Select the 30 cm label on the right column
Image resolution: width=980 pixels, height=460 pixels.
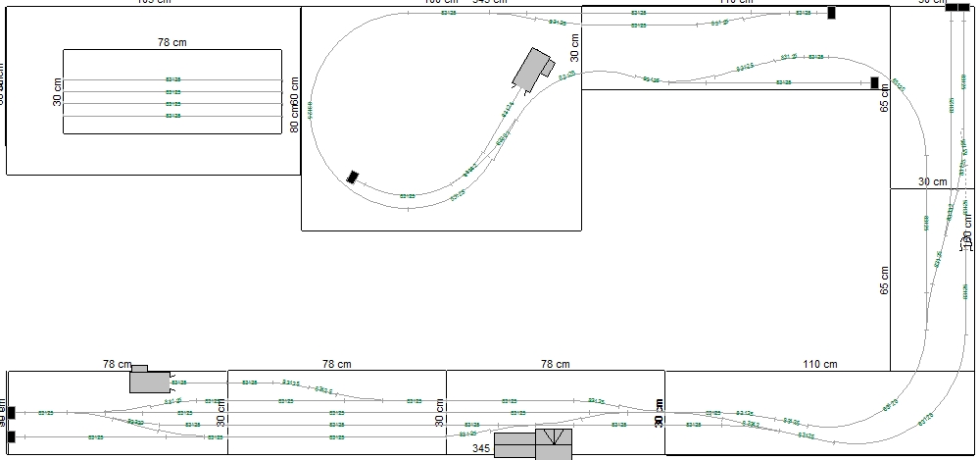click(x=932, y=181)
